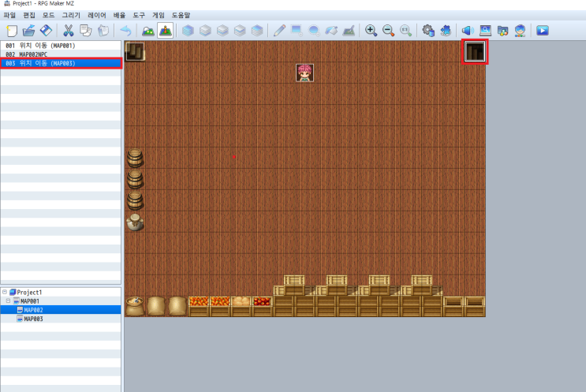586x392 pixels.
Task: Select event 003 위치 이동 (MAP003)
Action: [61, 64]
